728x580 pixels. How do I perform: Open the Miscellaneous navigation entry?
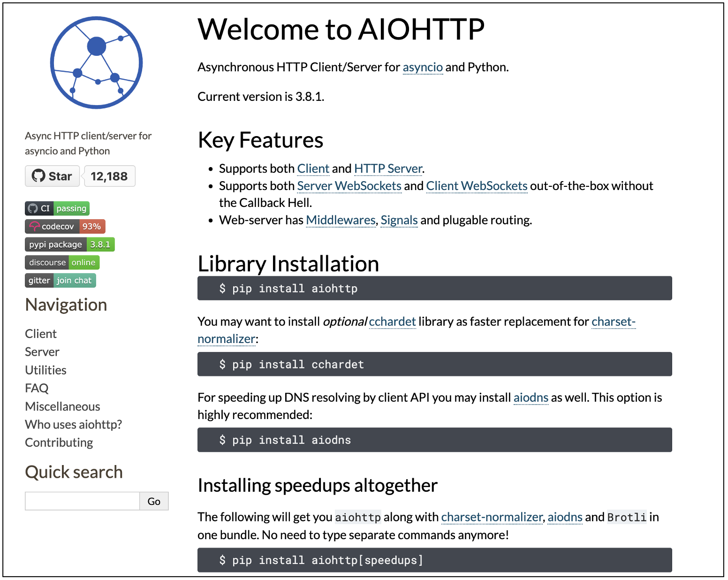pyautogui.click(x=62, y=406)
